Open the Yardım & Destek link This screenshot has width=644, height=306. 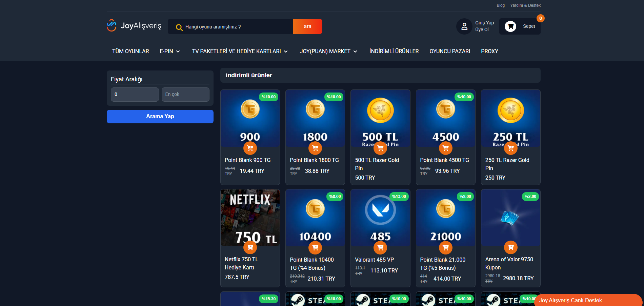click(x=525, y=5)
